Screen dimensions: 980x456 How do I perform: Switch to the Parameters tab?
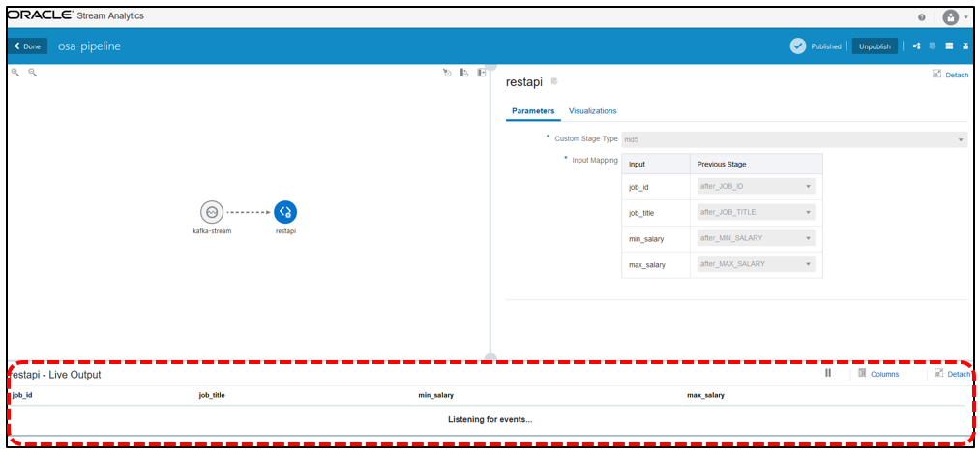tap(533, 111)
